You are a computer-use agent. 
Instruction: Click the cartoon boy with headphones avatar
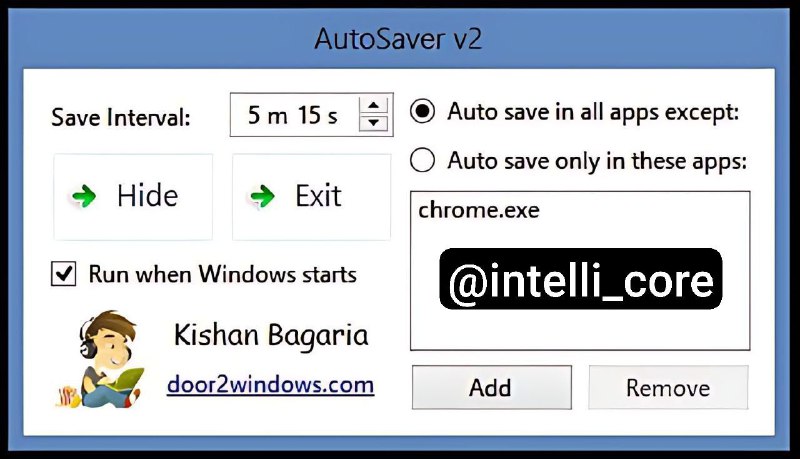[x=100, y=359]
